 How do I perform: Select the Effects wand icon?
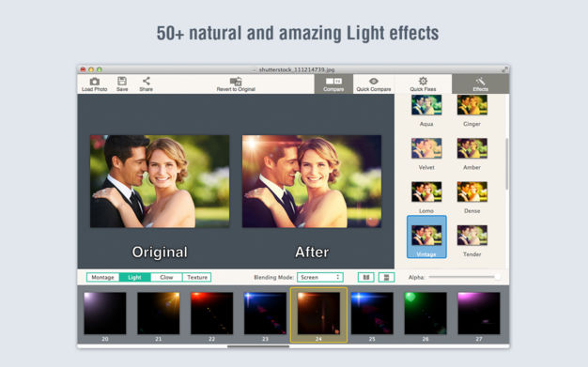480,81
